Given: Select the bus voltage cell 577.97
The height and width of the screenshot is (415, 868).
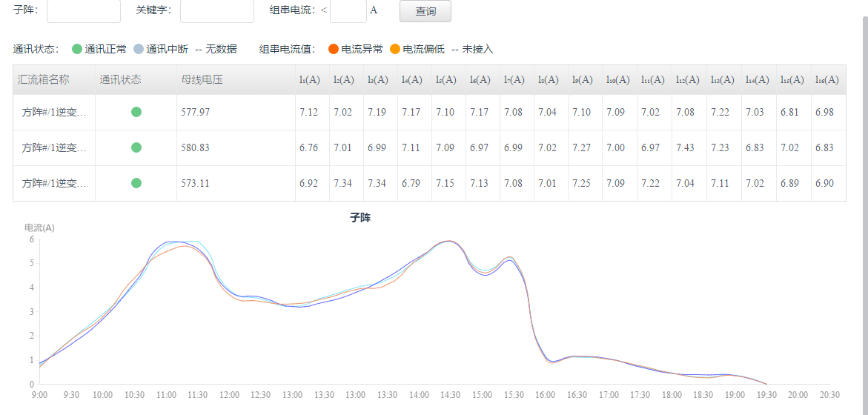Looking at the screenshot, I should [196, 112].
